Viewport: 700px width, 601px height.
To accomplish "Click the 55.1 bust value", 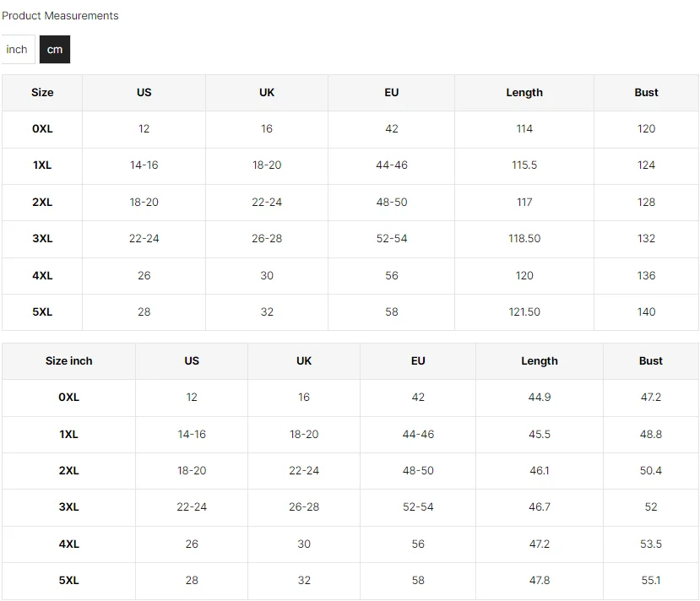I will click(651, 581).
